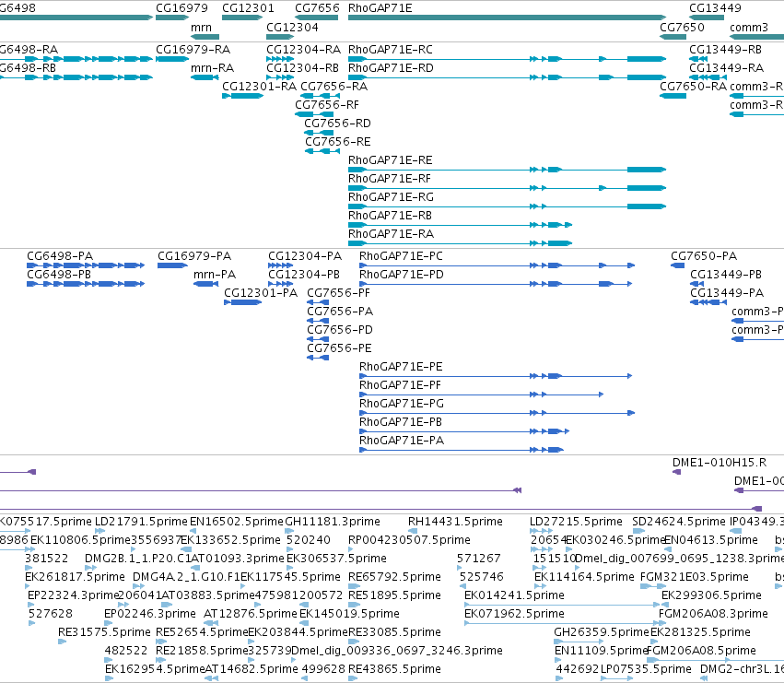Select the CG7656-PF protein label

pos(338,293)
